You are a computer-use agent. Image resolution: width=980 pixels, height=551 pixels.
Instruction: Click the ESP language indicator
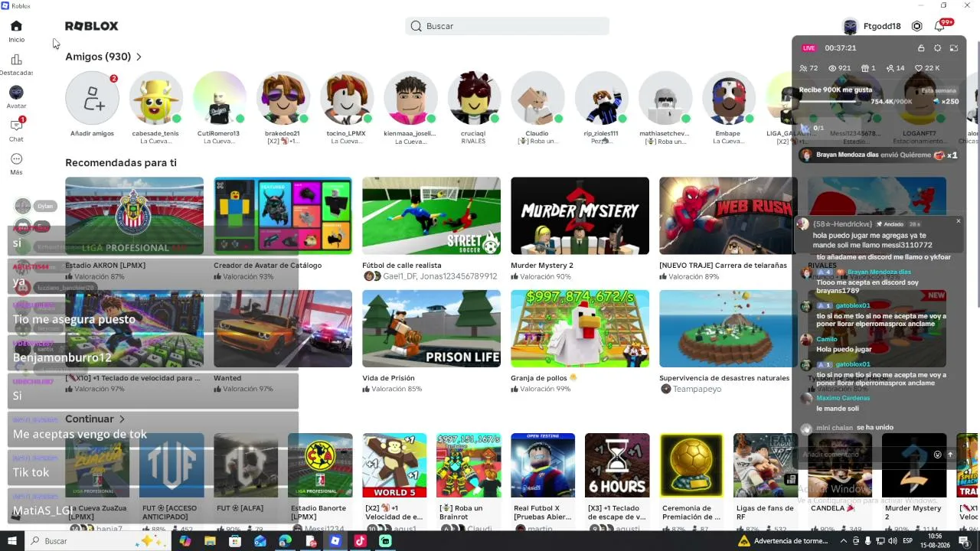tap(909, 541)
